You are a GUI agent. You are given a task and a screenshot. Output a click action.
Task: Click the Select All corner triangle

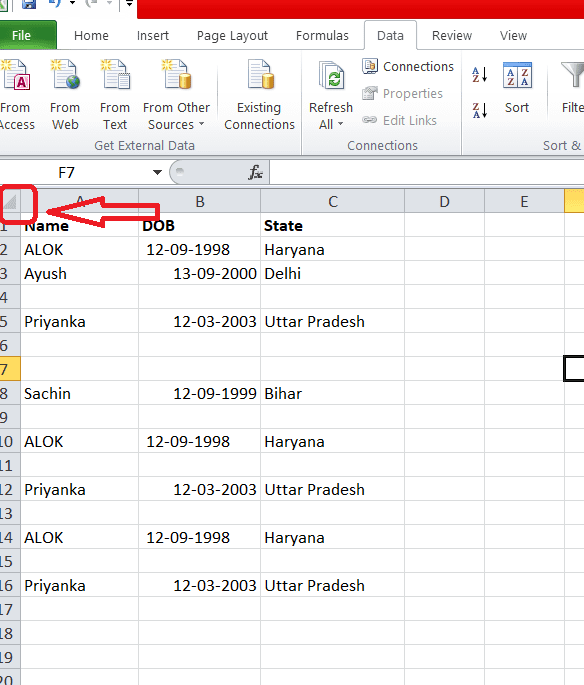(10, 201)
